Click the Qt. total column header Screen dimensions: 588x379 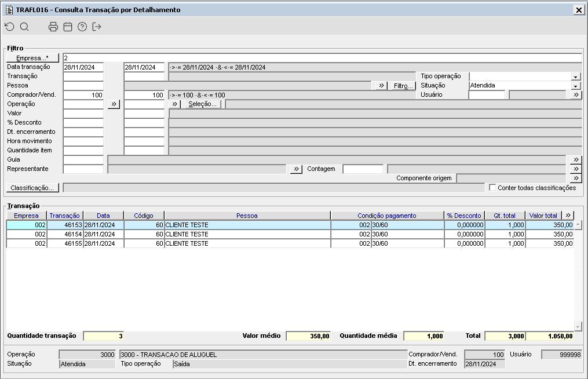click(505, 216)
